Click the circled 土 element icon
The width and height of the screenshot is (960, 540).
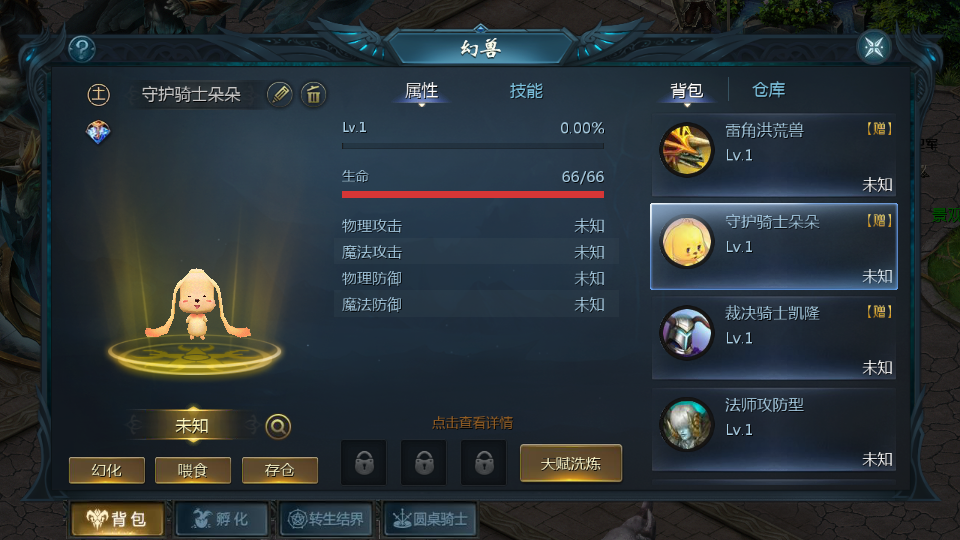click(98, 94)
